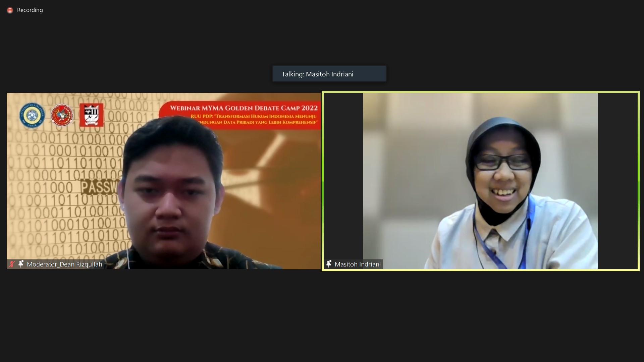
Task: Click the Masitoh Indriani name label on tile
Action: coord(358,264)
